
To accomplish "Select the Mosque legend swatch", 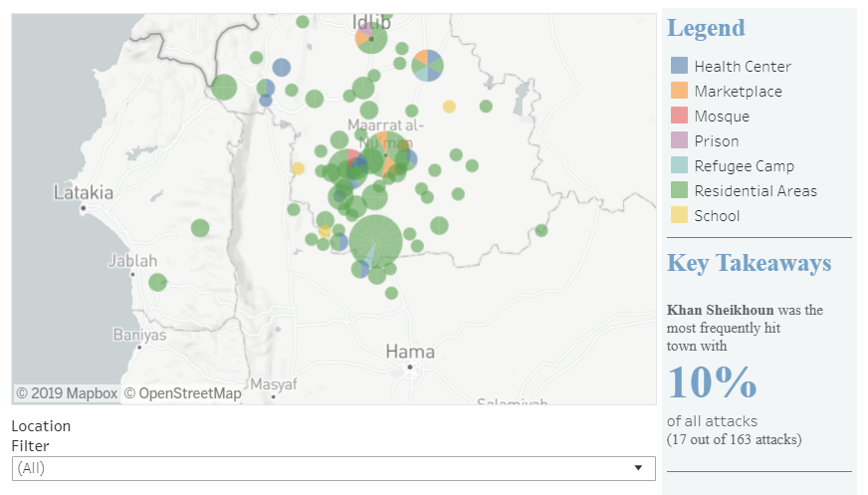I will pos(679,116).
